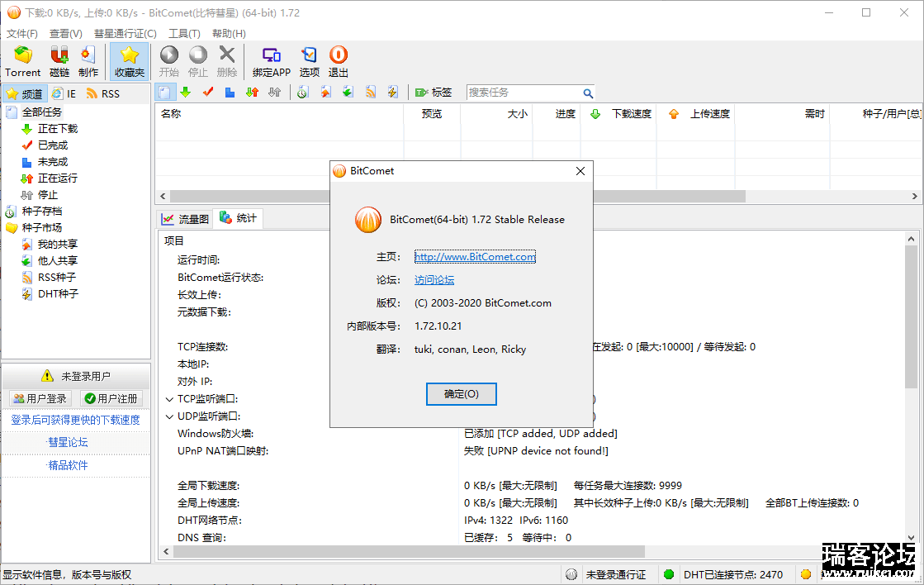Open the 查看(V) menu

65,34
